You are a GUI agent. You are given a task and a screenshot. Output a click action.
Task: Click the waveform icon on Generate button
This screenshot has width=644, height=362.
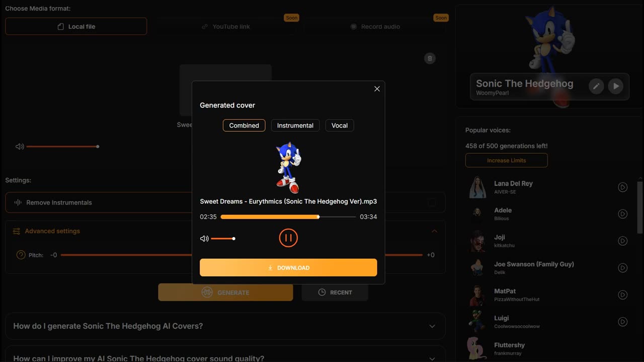(x=207, y=292)
